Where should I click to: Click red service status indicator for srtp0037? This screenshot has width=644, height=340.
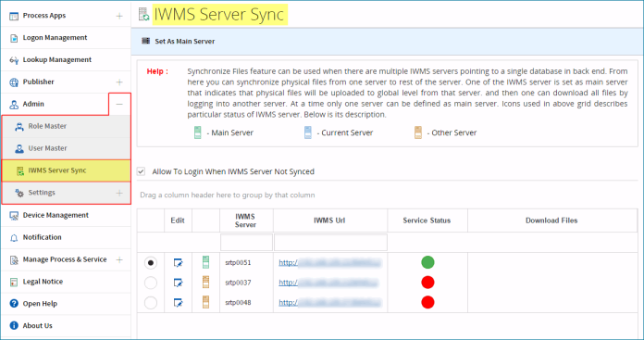coord(427,282)
